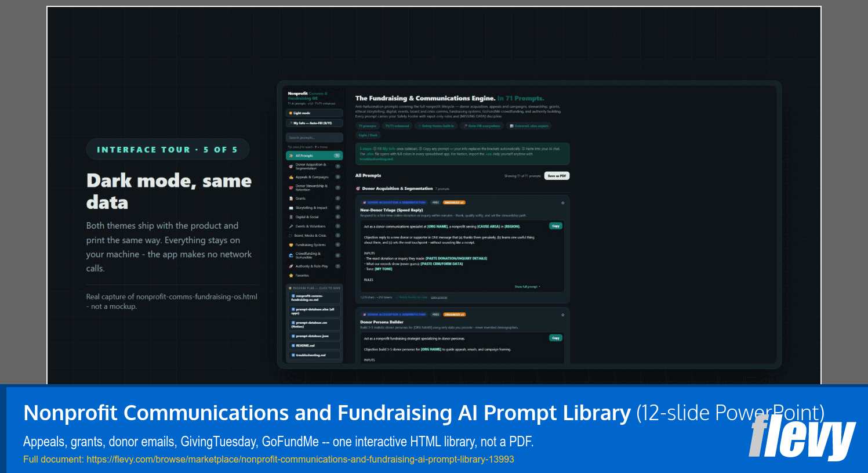Open My Info Auto-Fill panel
This screenshot has width=868, height=473.
[x=314, y=123]
